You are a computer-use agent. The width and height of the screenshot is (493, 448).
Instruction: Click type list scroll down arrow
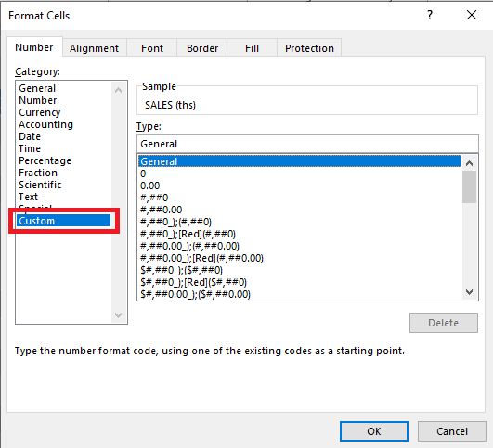[470, 292]
